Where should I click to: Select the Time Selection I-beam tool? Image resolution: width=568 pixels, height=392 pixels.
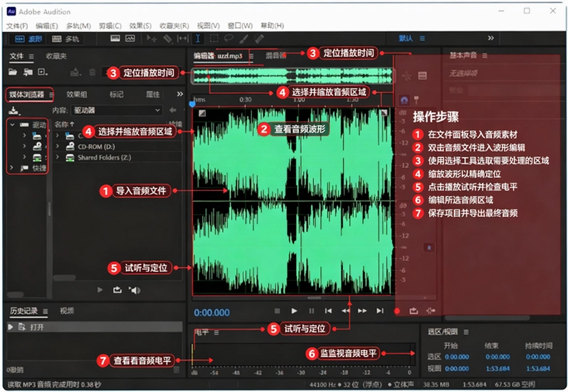coord(198,38)
